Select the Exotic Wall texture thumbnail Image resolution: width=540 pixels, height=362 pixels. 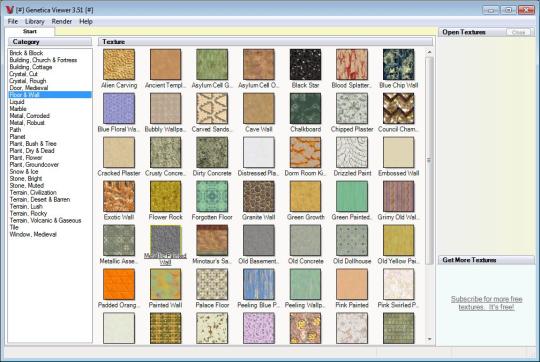[x=119, y=196]
